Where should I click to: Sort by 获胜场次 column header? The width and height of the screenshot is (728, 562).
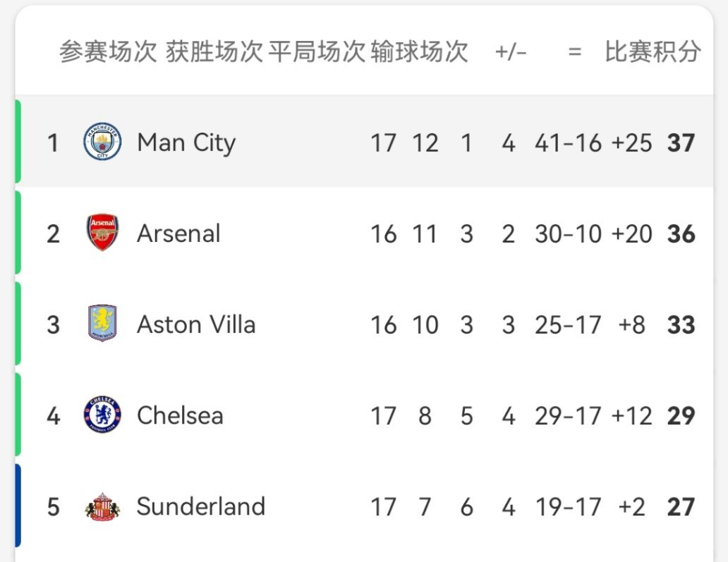coord(214,51)
